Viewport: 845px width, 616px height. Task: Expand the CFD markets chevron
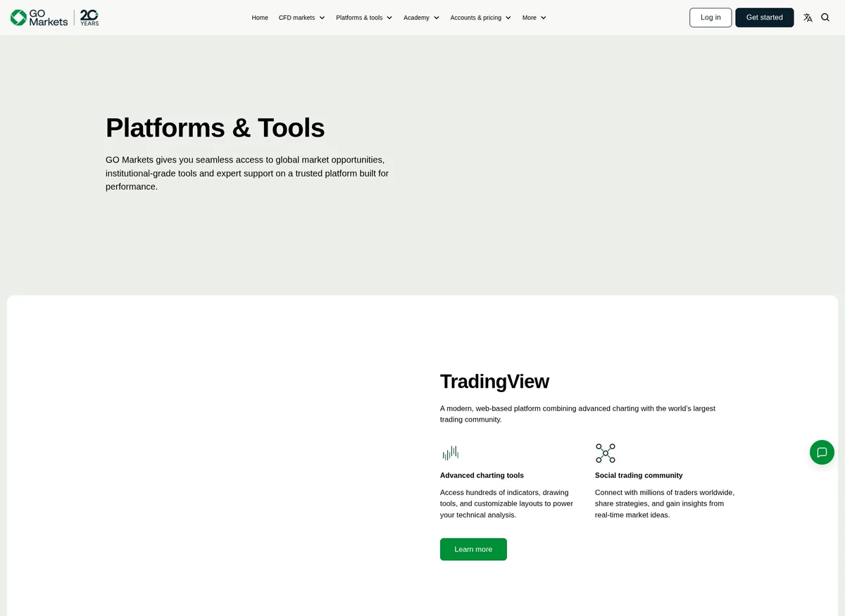pyautogui.click(x=322, y=18)
